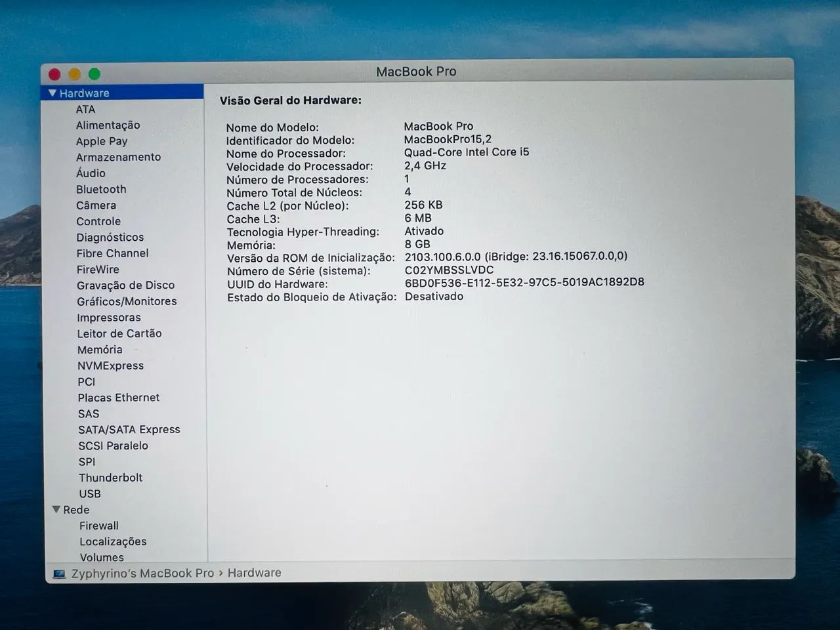The height and width of the screenshot is (630, 840).
Task: Select the Rede header row
Action: tap(124, 509)
